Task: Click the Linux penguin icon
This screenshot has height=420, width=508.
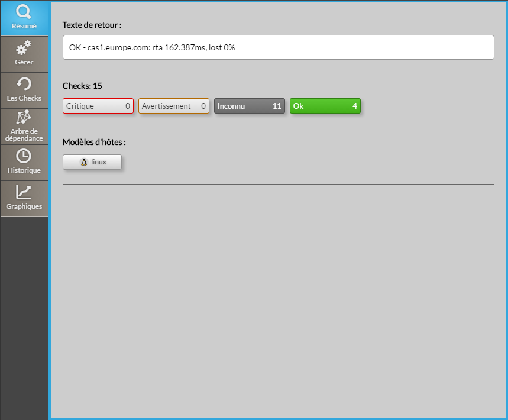Action: coord(84,162)
